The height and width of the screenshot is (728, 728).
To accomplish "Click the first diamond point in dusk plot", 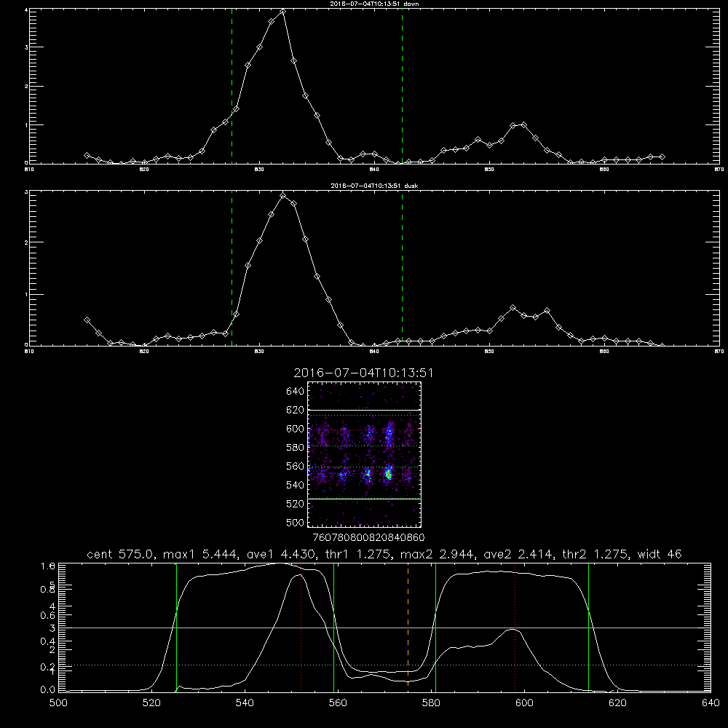I will click(87, 320).
